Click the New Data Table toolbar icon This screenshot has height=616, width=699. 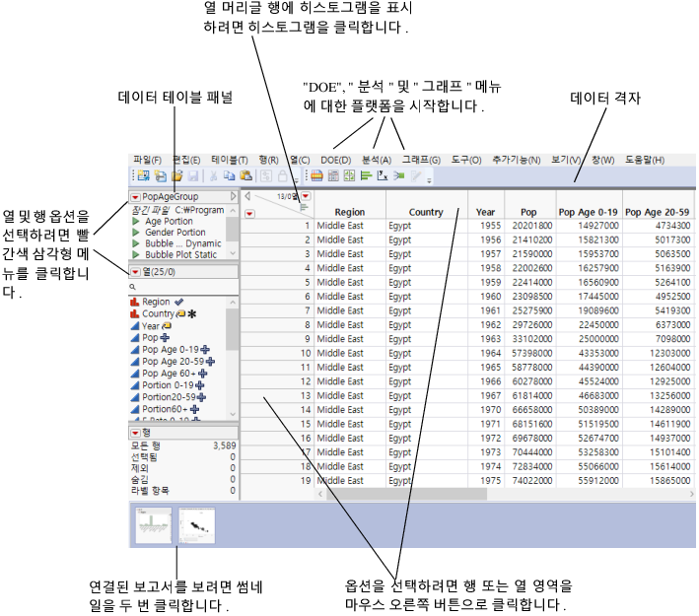tap(143, 176)
